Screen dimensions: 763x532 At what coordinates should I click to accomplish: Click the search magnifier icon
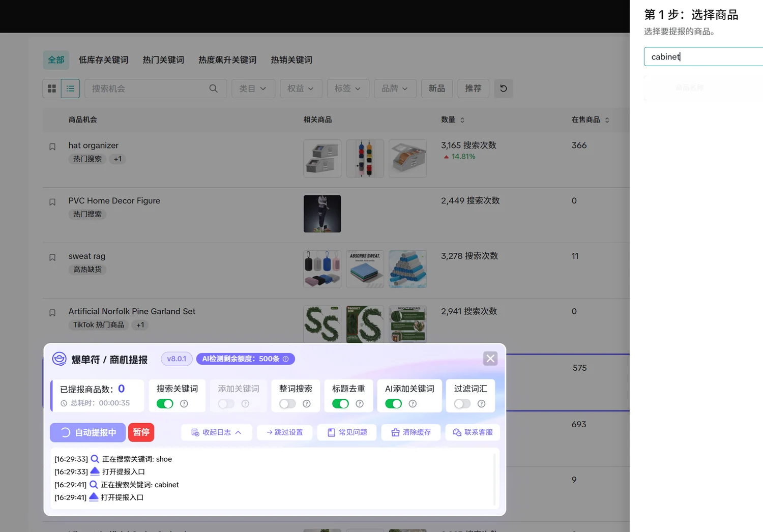pyautogui.click(x=214, y=88)
